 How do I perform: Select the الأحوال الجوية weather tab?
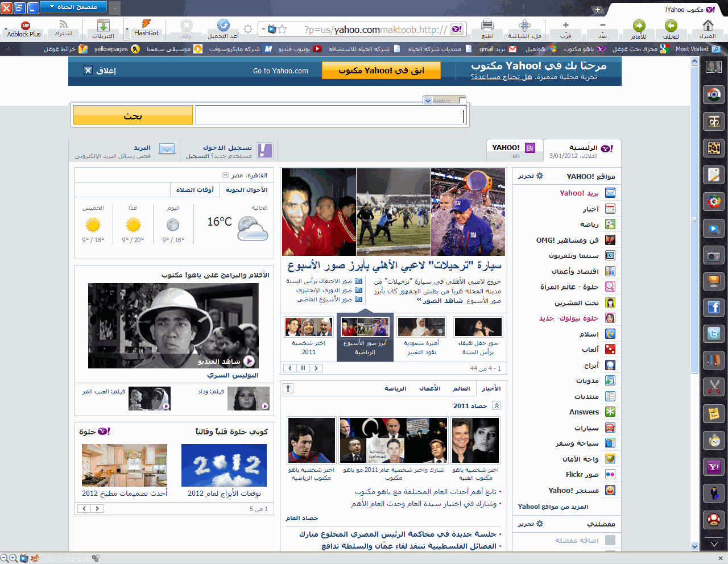[246, 190]
